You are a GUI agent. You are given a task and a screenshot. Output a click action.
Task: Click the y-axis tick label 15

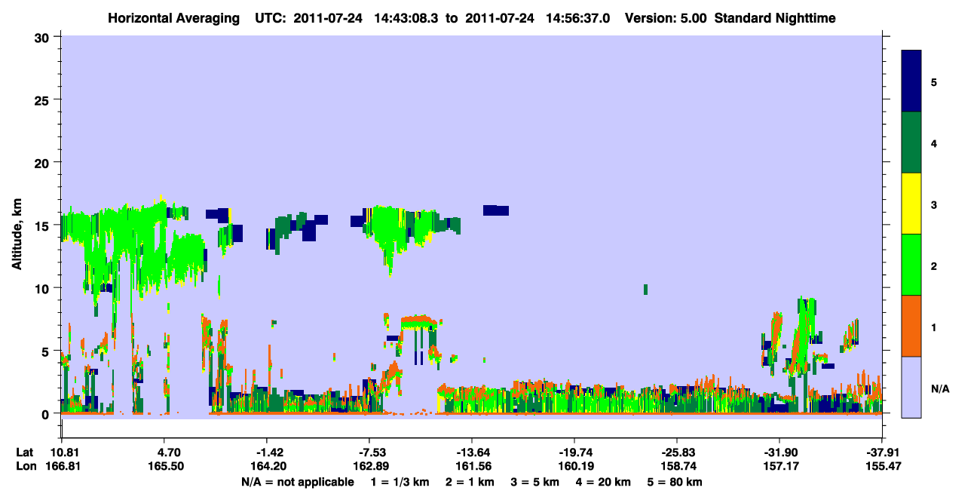pos(44,225)
